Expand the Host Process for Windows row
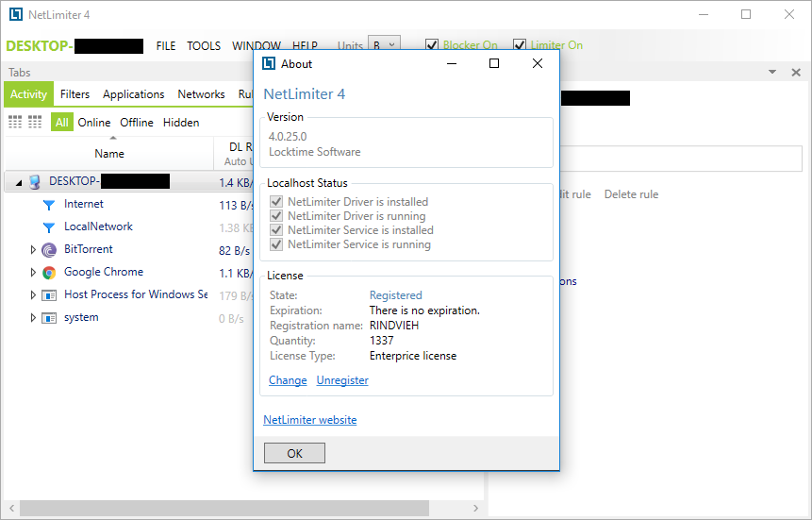 [33, 295]
